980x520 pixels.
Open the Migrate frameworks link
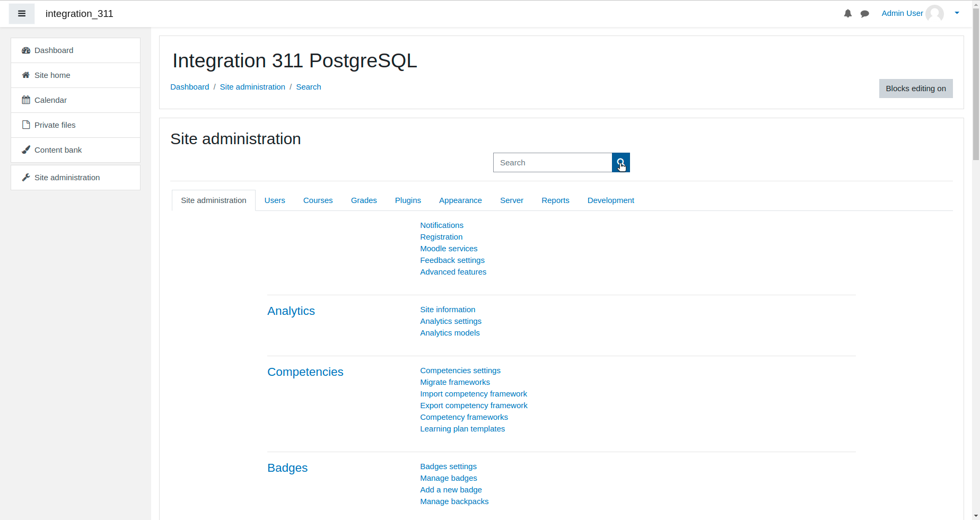click(x=455, y=382)
